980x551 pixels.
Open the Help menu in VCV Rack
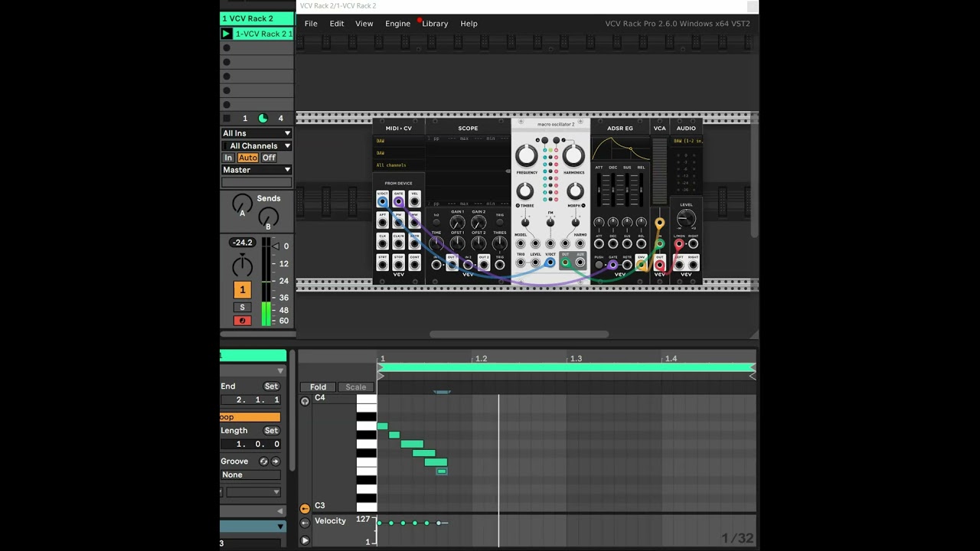(x=469, y=24)
